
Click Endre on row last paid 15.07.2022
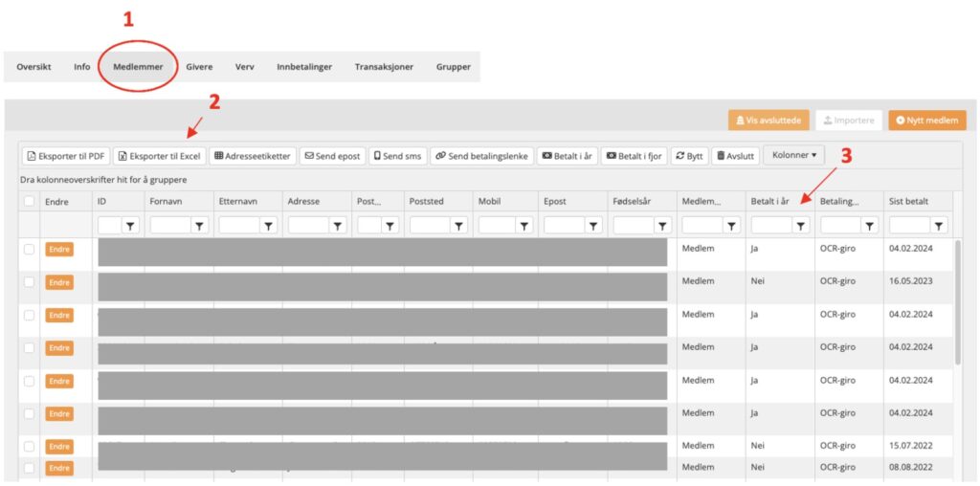click(x=59, y=447)
